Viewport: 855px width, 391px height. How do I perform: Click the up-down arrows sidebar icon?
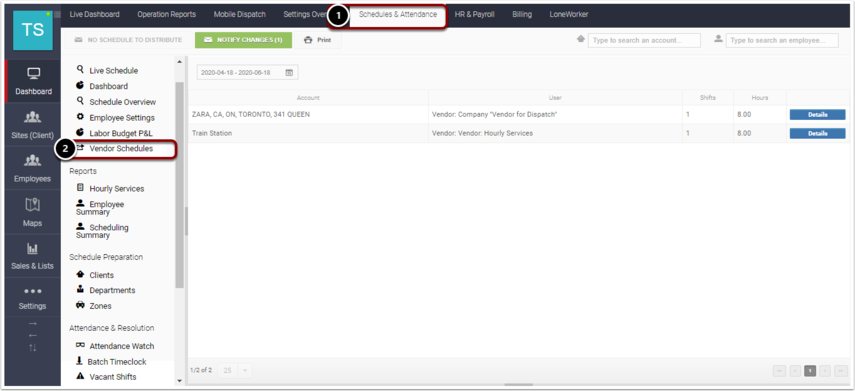[x=33, y=347]
